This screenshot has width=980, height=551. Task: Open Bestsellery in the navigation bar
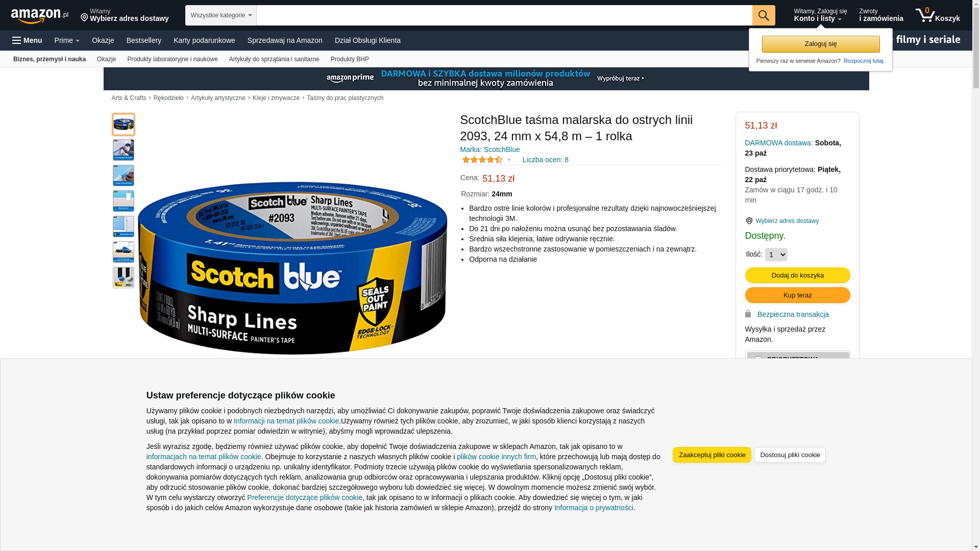coord(144,40)
